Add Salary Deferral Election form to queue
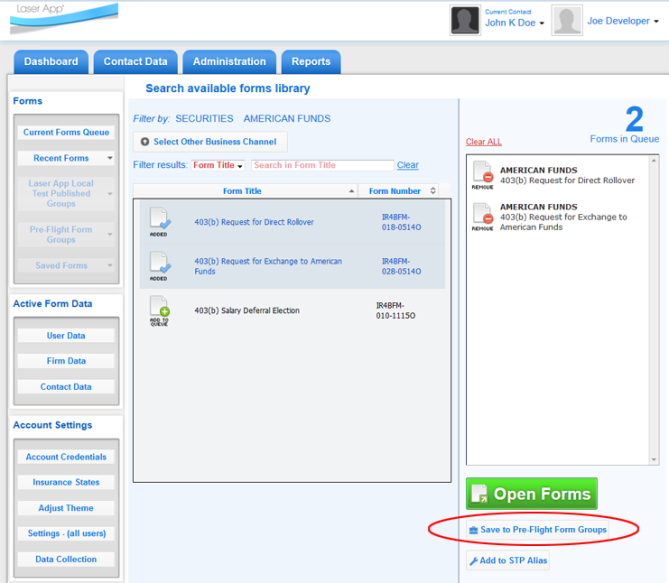 (x=159, y=312)
